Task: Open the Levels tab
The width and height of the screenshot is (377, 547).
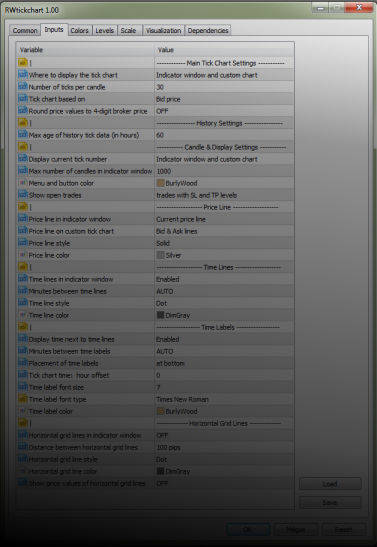Action: pyautogui.click(x=105, y=30)
